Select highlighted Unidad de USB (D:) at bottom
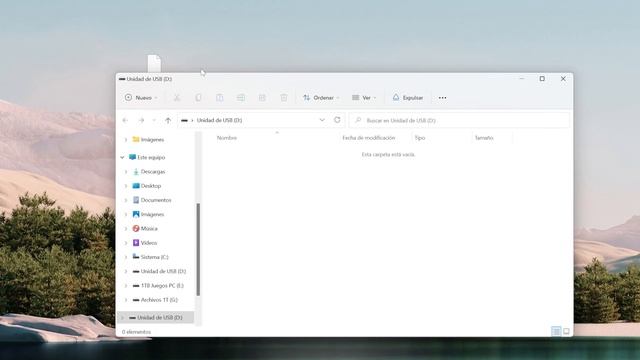The height and width of the screenshot is (360, 640). click(x=156, y=318)
